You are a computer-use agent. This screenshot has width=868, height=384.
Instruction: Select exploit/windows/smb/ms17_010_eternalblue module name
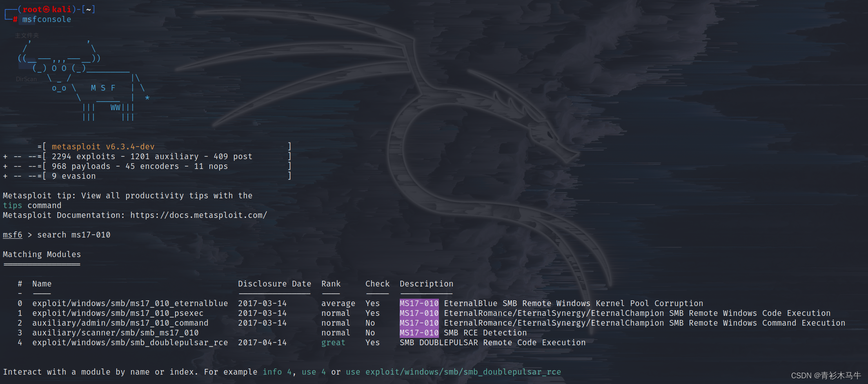click(130, 303)
